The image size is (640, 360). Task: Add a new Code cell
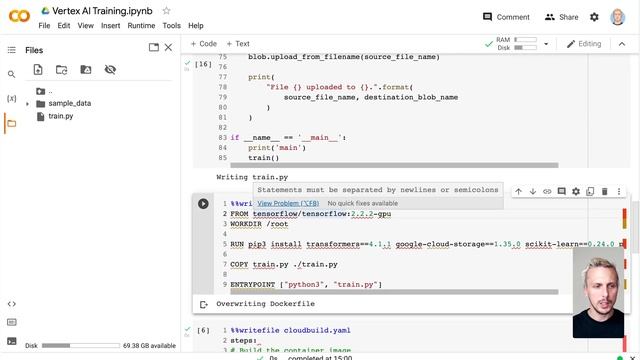coord(204,44)
